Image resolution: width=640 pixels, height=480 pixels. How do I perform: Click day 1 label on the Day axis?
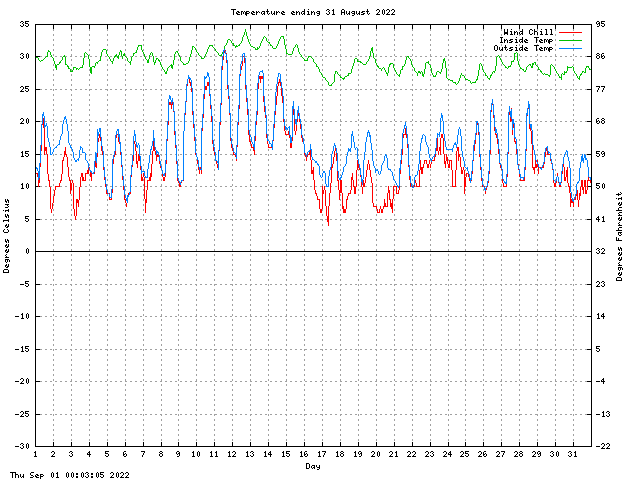36,454
